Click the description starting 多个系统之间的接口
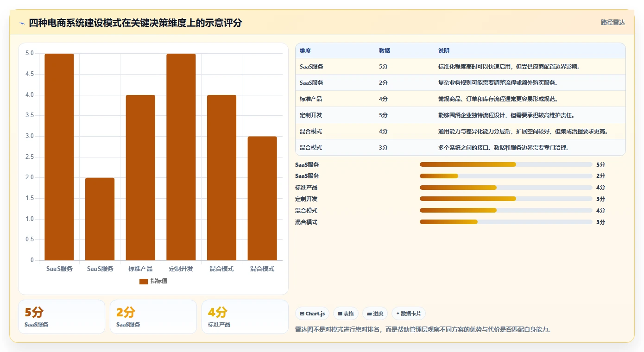644x352 pixels. (x=504, y=148)
